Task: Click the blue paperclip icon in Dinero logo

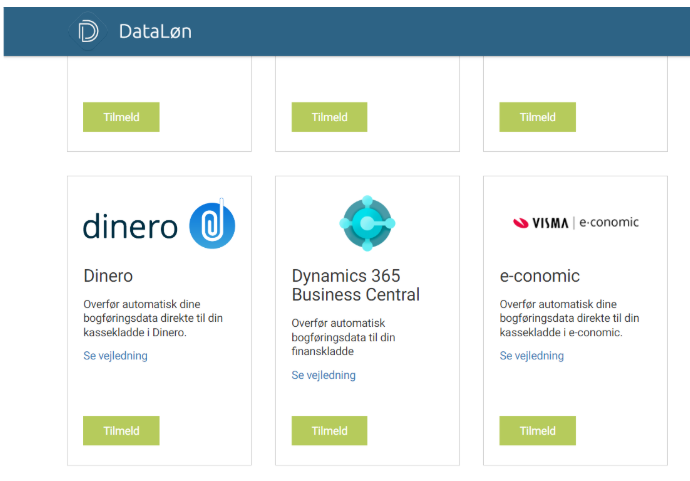Action: [212, 224]
